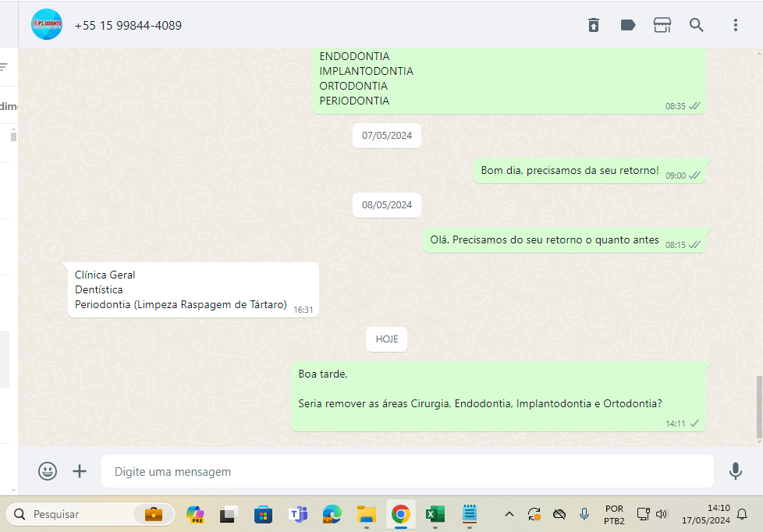The height and width of the screenshot is (532, 763).
Task: Search within this conversation
Action: [697, 25]
